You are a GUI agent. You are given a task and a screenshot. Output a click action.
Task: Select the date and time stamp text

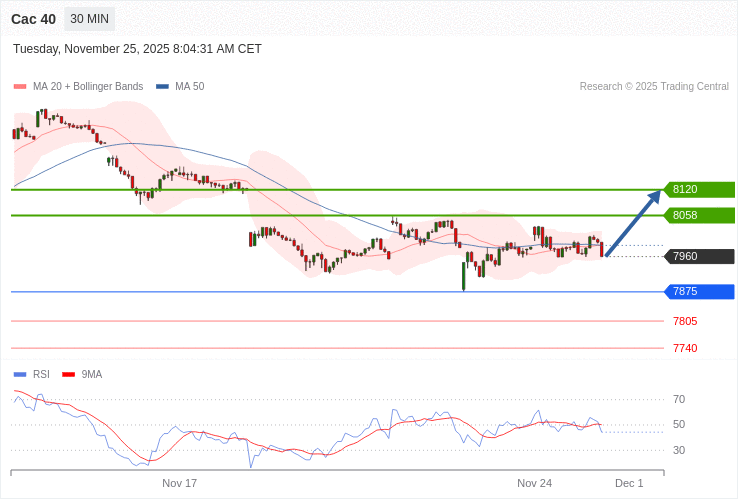tap(137, 49)
